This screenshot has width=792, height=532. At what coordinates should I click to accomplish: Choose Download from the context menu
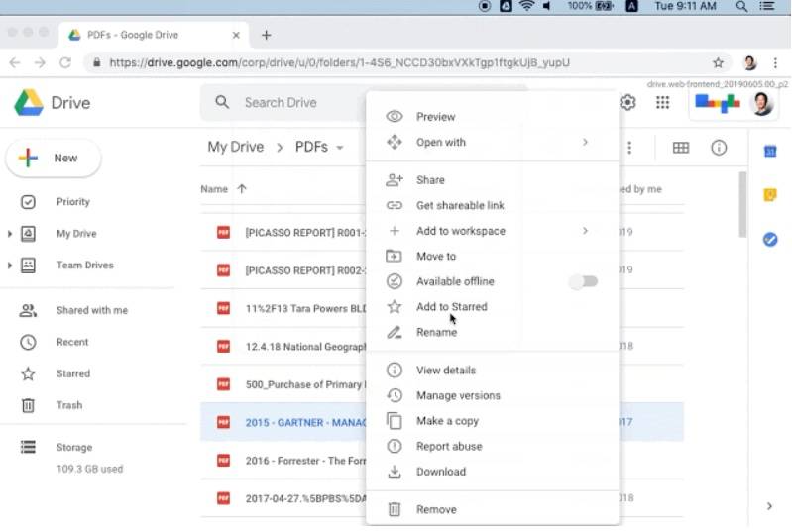pyautogui.click(x=493, y=472)
